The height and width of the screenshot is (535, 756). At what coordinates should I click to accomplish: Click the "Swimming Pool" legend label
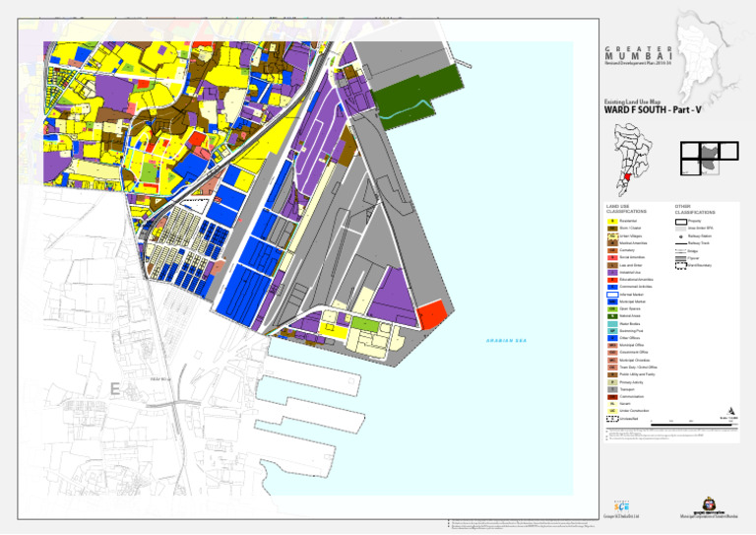[x=632, y=331]
